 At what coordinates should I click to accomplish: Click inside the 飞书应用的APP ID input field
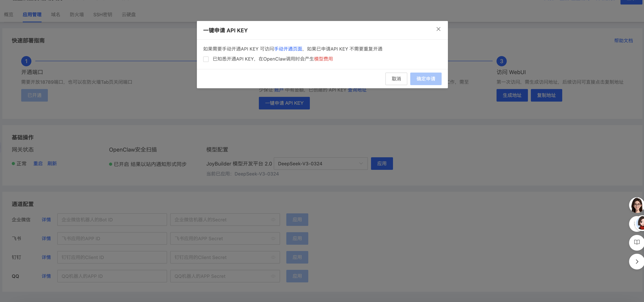(112, 238)
